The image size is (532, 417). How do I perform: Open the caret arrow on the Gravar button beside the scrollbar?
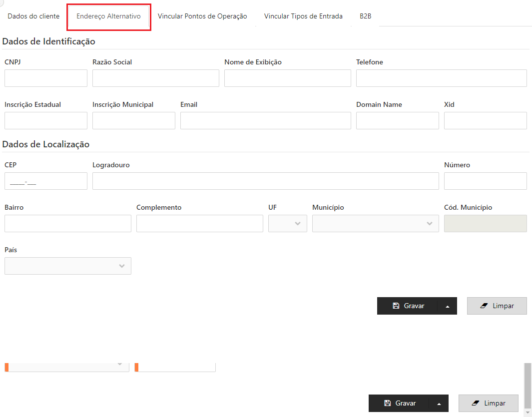coord(439,404)
